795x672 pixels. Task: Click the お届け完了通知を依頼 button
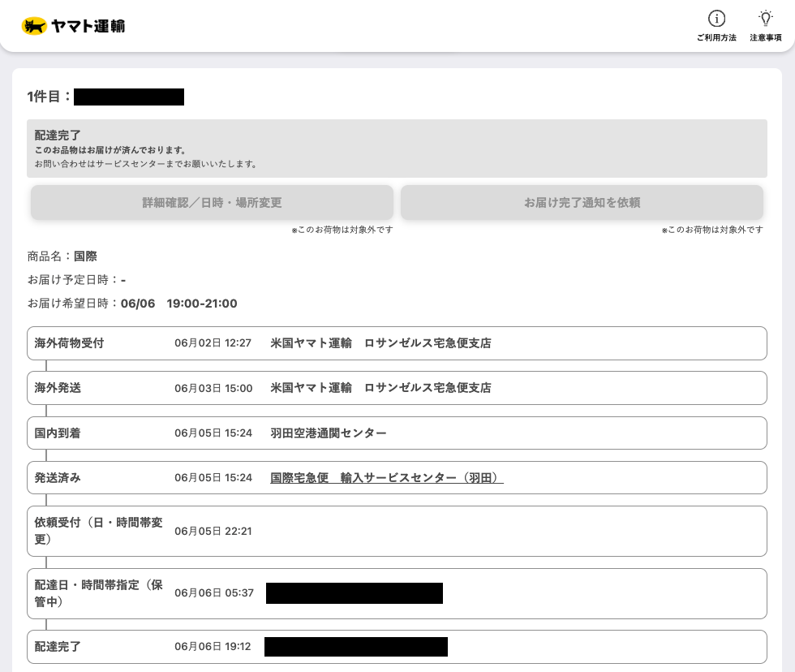[x=582, y=202]
